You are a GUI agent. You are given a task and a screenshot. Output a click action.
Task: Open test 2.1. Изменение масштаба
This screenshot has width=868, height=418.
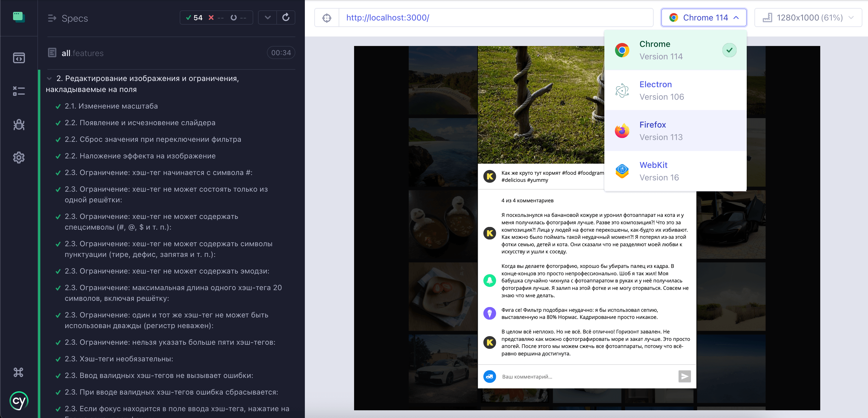(x=111, y=106)
